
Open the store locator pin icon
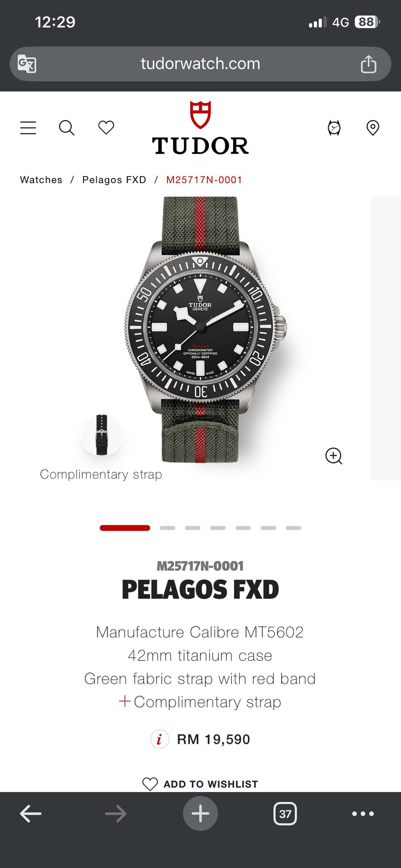[373, 128]
